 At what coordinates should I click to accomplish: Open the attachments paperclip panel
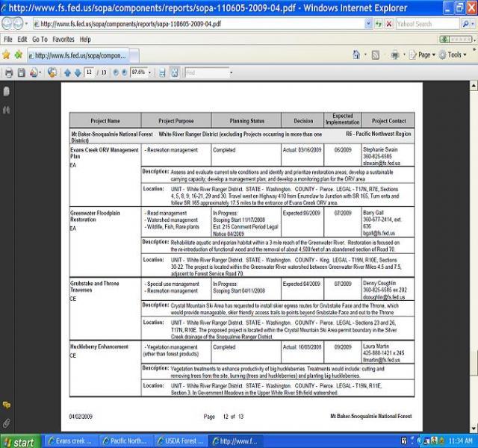tap(7, 423)
